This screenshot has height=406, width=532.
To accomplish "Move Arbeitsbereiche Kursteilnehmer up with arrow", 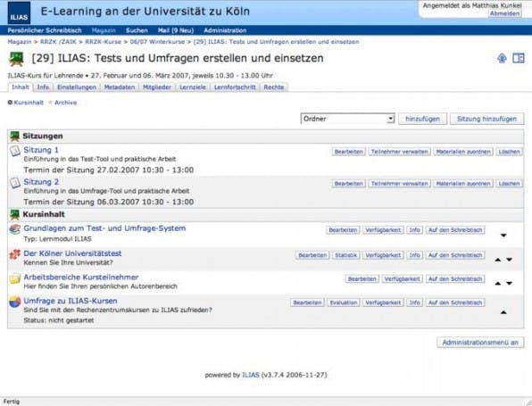I will (498, 283).
